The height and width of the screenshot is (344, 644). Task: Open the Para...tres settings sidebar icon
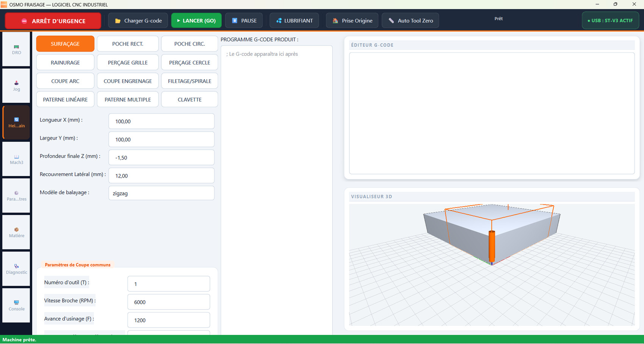point(16,196)
